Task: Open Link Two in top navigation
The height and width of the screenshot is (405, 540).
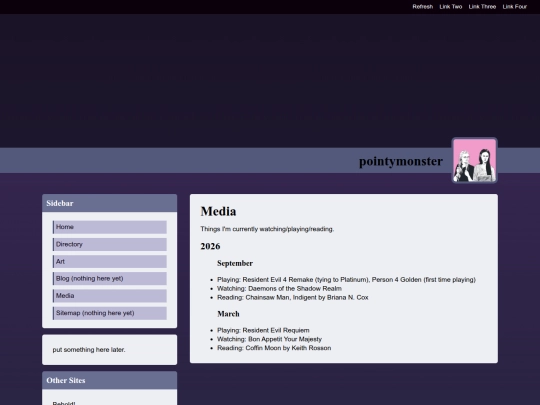Action: coord(450,7)
